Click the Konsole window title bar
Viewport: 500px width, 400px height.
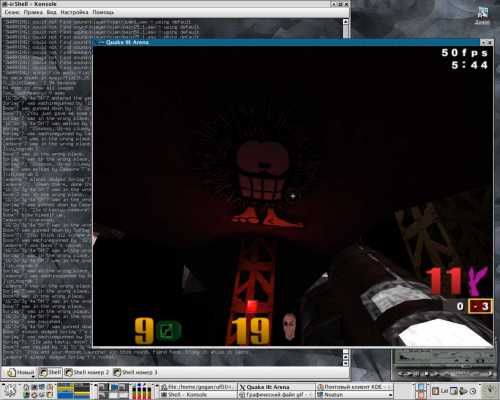tap(167, 4)
